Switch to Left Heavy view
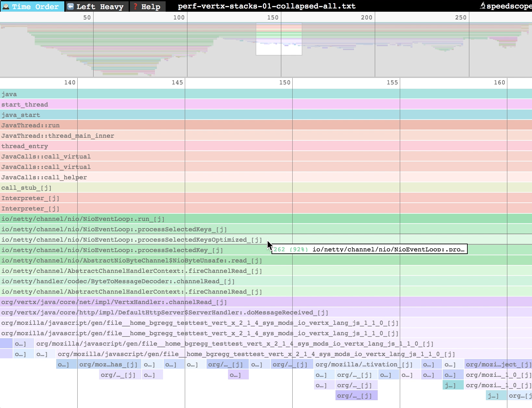Screen dimensions: 532x408 (97, 6)
